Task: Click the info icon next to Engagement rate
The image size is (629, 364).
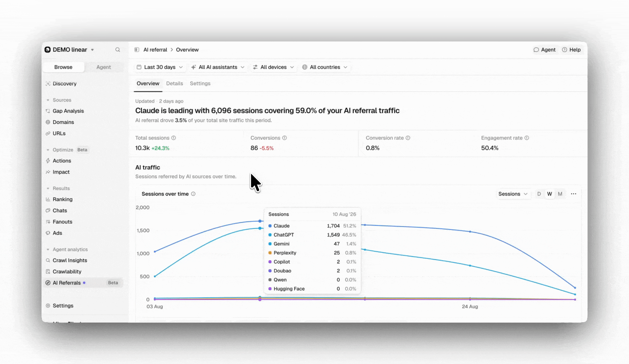Action: pyautogui.click(x=527, y=138)
